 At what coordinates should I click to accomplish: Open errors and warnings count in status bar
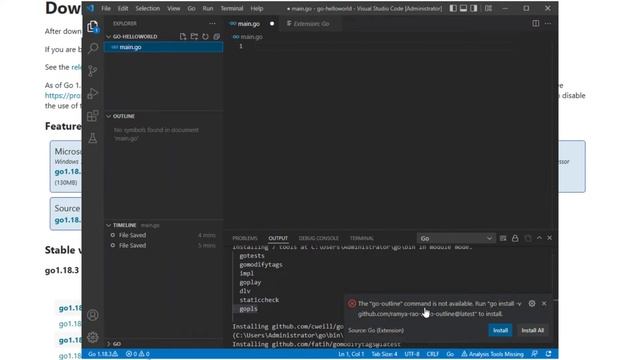coord(138,354)
